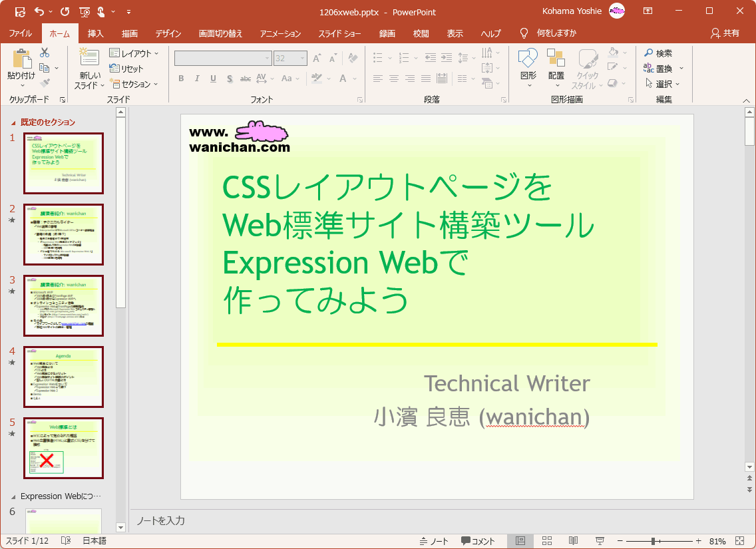This screenshot has height=549, width=756.
Task: Align text left
Action: coord(377,78)
